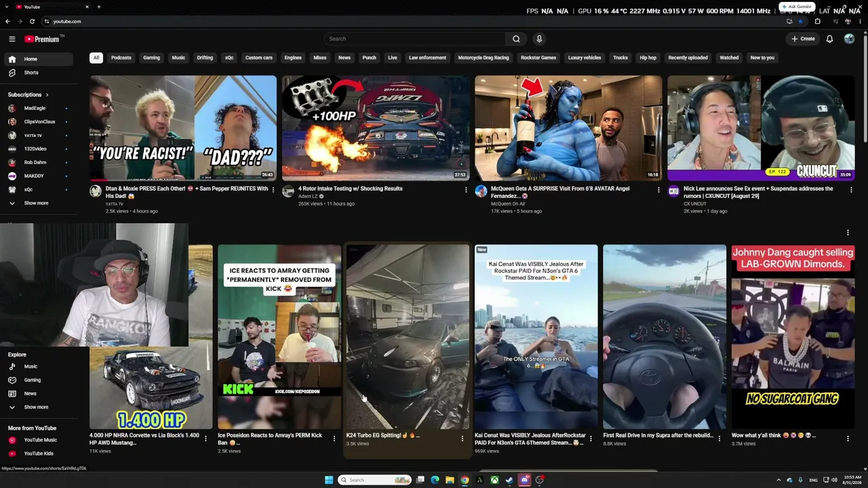The image size is (868, 488).
Task: Filter feed by Recently uploaded chip
Action: click(x=688, y=58)
